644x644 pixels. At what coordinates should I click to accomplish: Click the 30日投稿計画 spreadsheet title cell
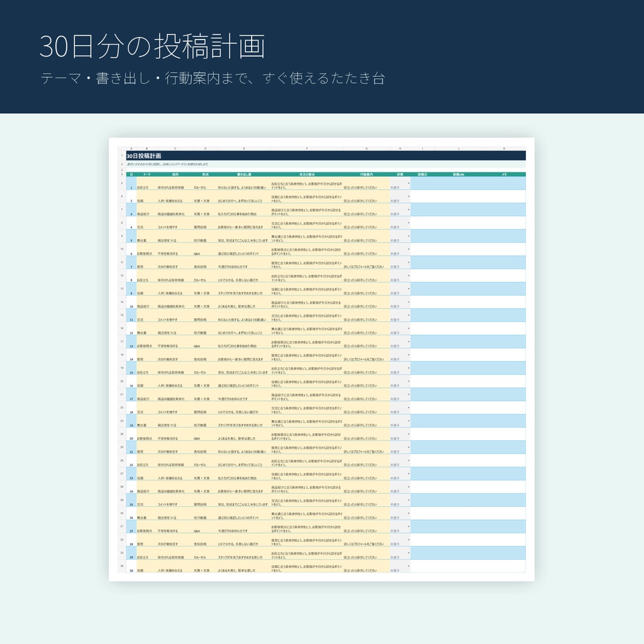pos(326,156)
